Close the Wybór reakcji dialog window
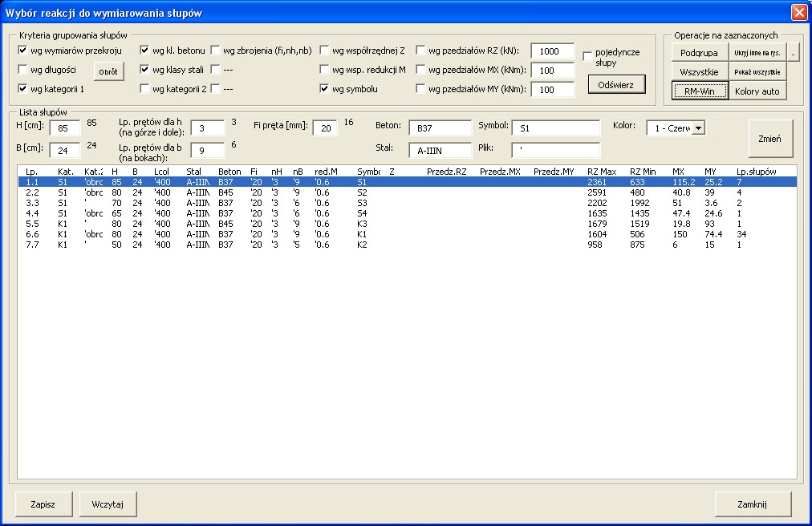 [798, 13]
